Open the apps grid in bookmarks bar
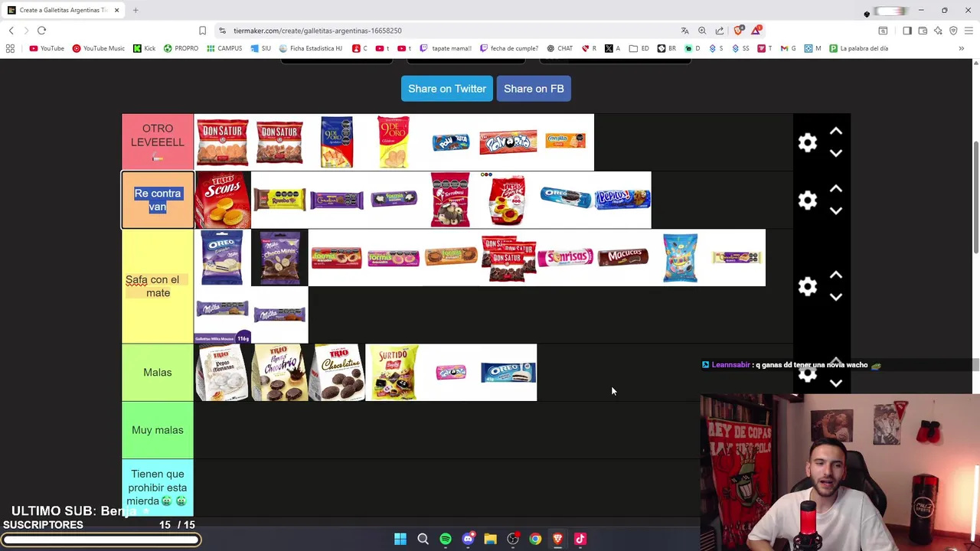 point(10,48)
